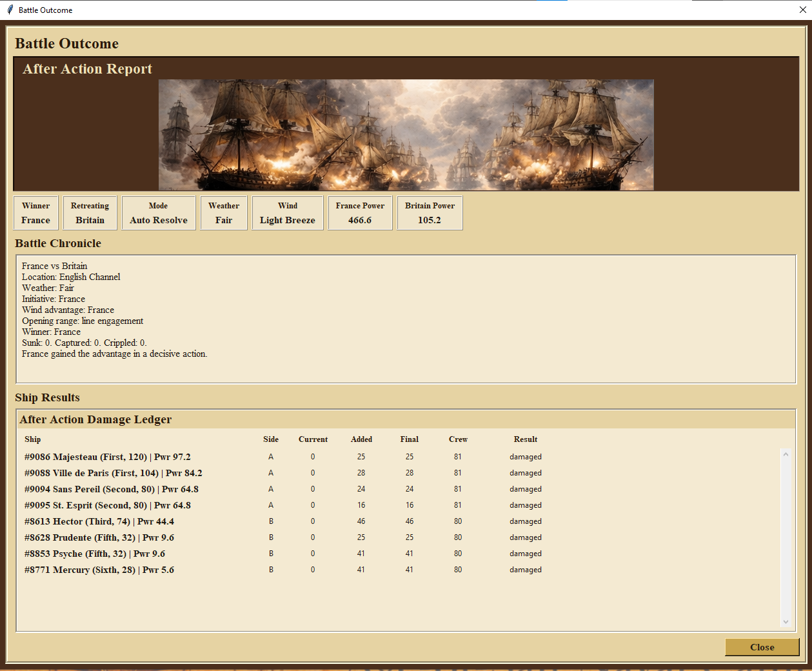This screenshot has width=812, height=671.
Task: Click the Close button
Action: [762, 647]
